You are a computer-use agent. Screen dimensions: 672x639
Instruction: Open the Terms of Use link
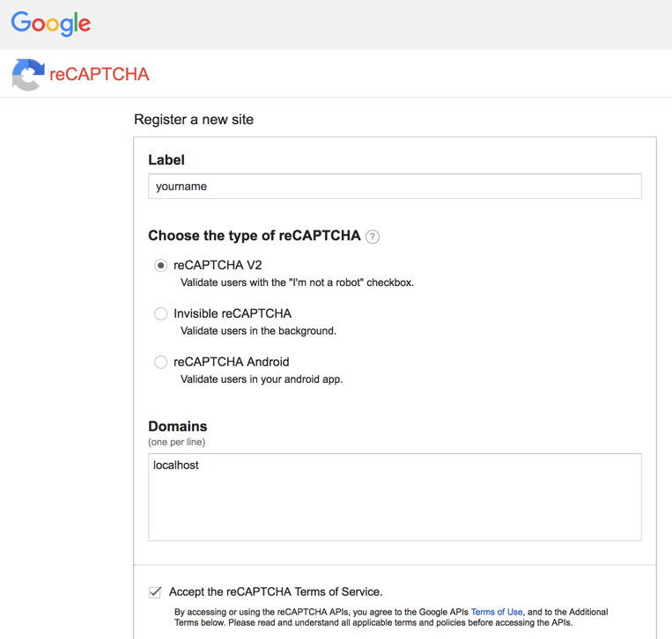(x=497, y=612)
